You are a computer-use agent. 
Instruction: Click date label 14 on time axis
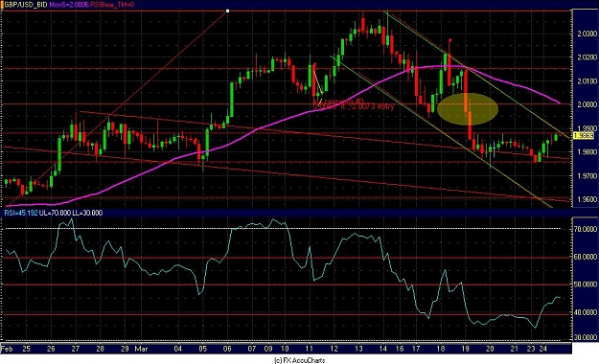[383, 349]
